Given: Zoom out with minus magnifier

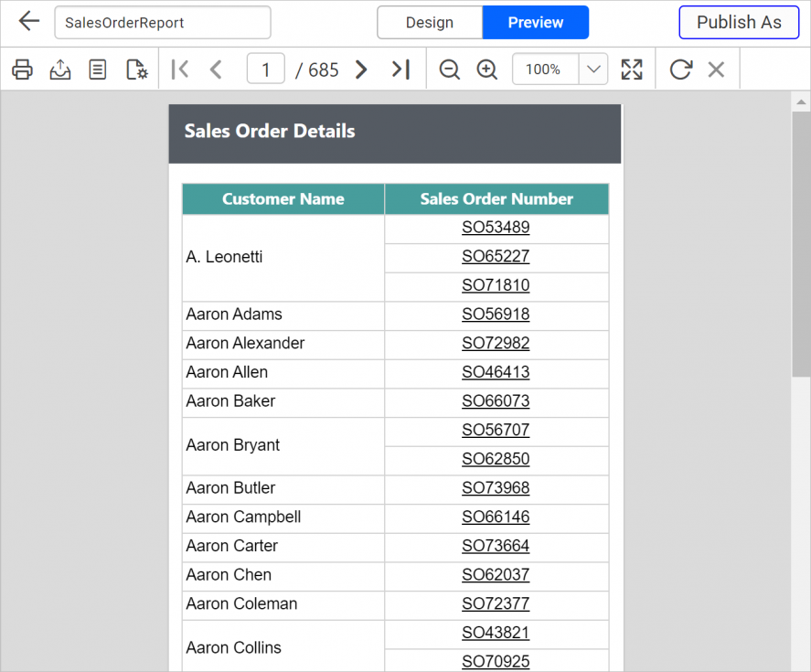Looking at the screenshot, I should pyautogui.click(x=449, y=69).
